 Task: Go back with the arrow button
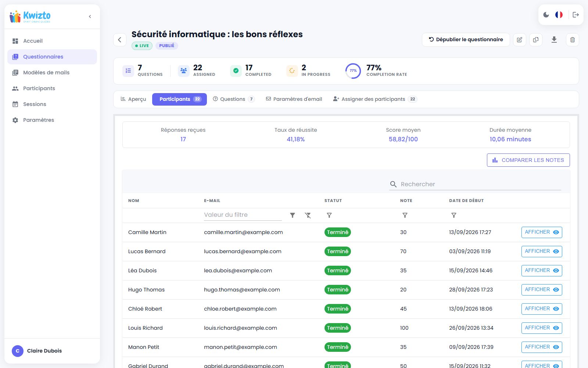coord(120,40)
